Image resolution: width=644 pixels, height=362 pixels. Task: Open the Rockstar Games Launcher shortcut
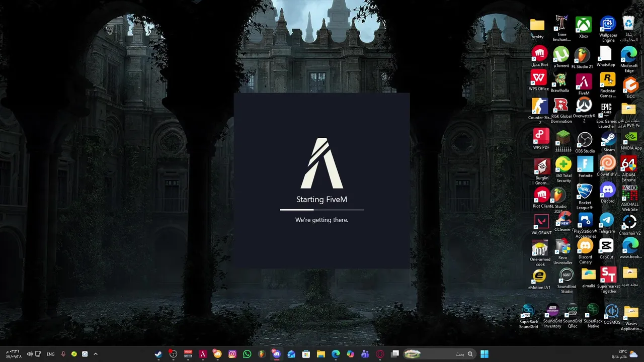coord(608,85)
